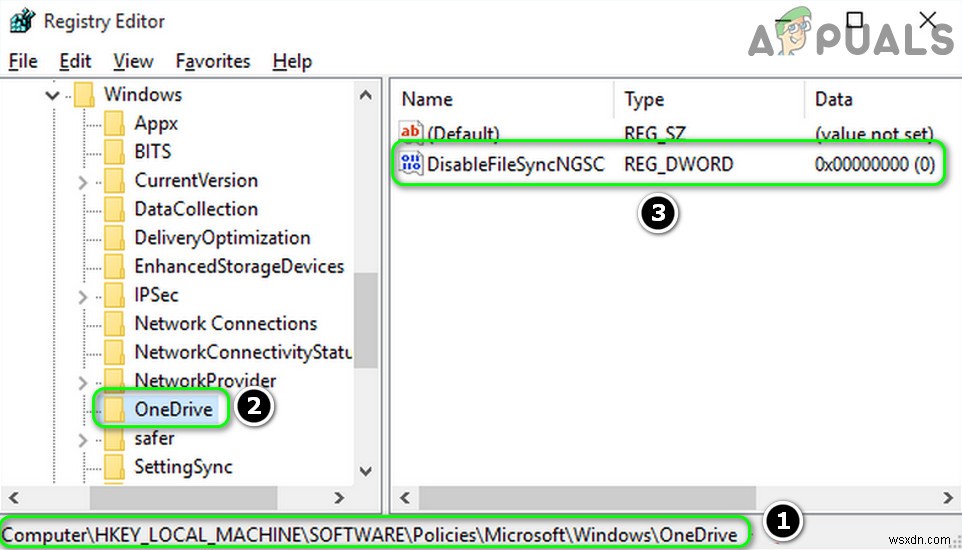Collapse the Windows key node

tap(53, 95)
